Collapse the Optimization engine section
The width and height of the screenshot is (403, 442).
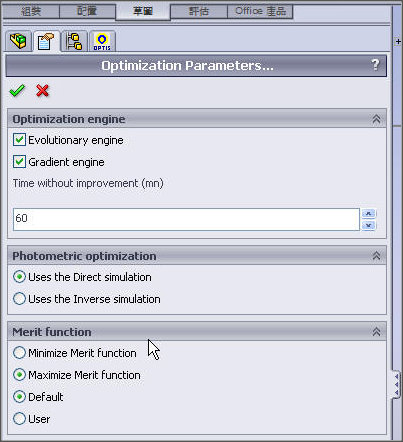(x=376, y=119)
